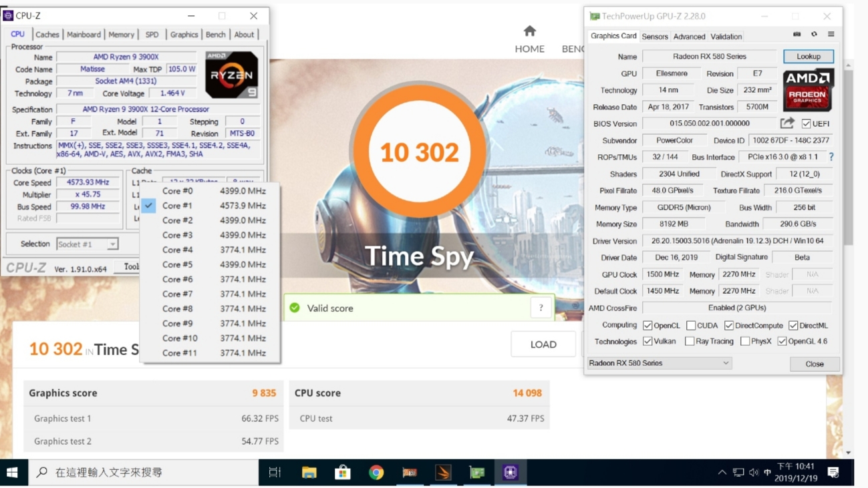Open Google Chrome from the taskbar

click(x=376, y=472)
